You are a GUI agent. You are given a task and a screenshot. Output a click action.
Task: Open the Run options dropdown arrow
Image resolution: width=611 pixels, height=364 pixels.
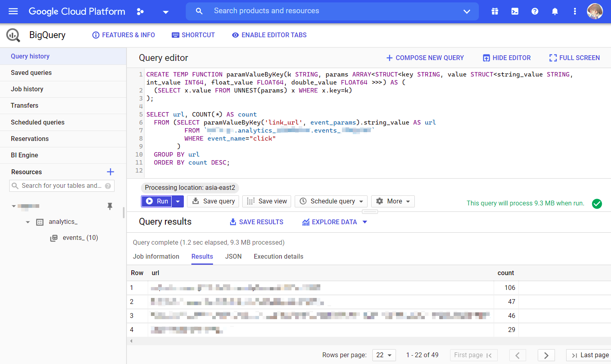(x=178, y=201)
